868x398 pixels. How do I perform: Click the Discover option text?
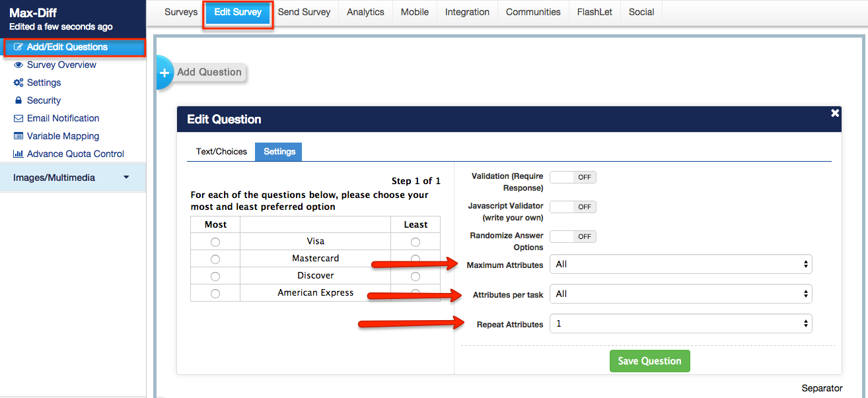(x=316, y=276)
